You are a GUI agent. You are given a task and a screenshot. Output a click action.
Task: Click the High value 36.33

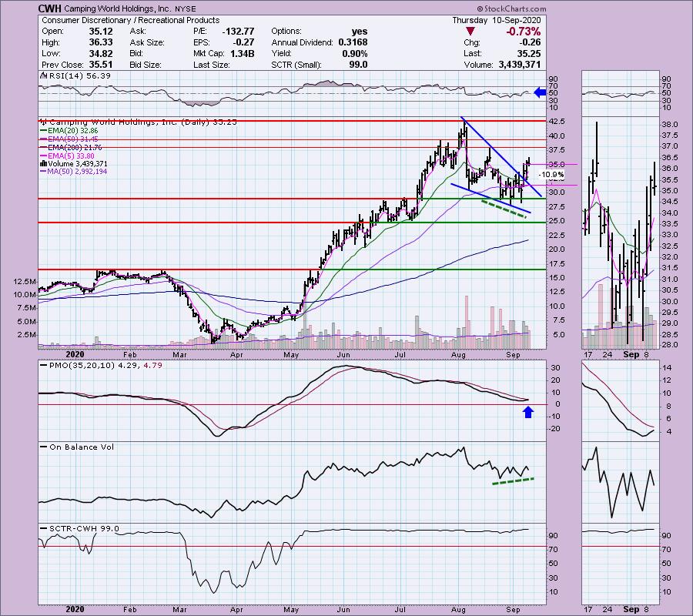coord(101,42)
